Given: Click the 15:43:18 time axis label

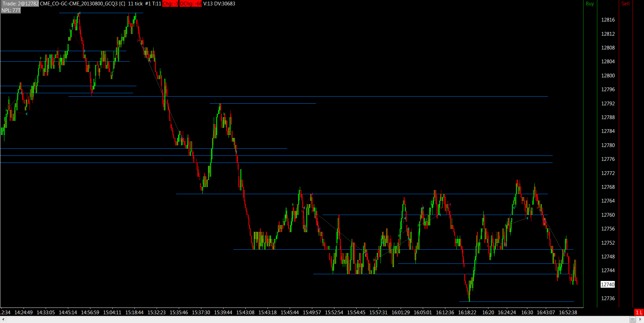Looking at the screenshot, I should tap(268, 313).
